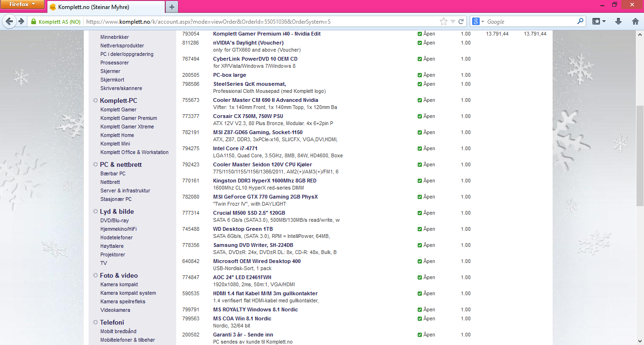Select product number 782080

pyautogui.click(x=191, y=197)
